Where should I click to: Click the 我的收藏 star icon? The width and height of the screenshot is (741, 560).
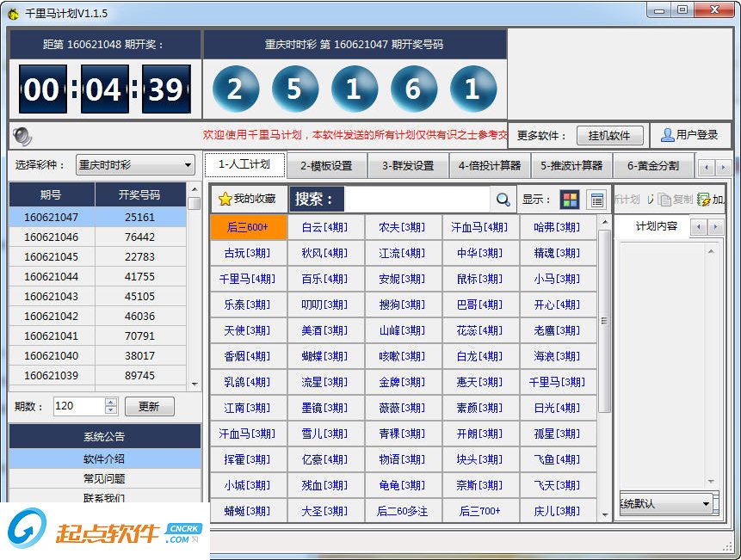(x=225, y=198)
